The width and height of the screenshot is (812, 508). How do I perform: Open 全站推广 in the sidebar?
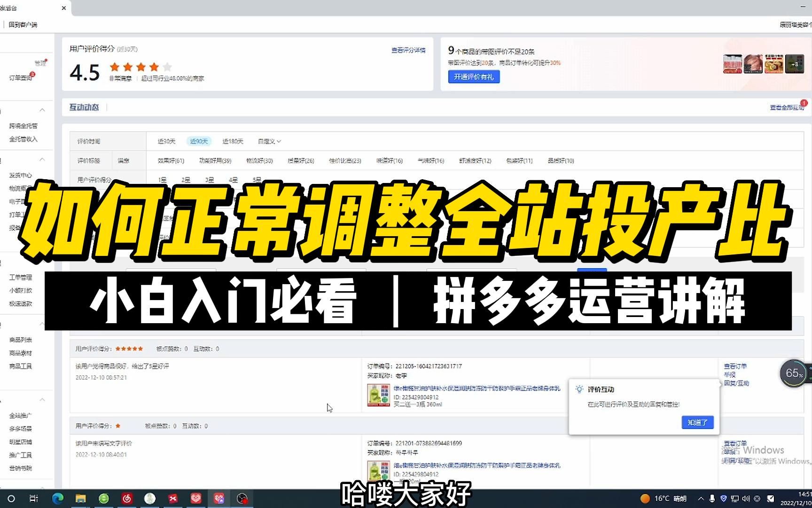[x=21, y=415]
